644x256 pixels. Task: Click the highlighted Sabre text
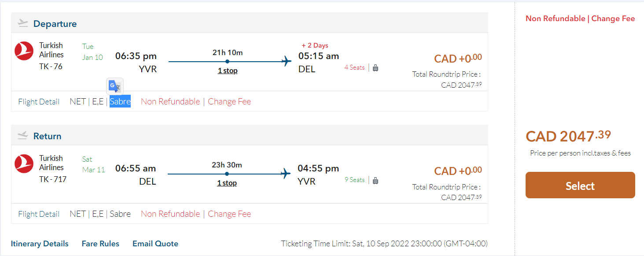(120, 102)
